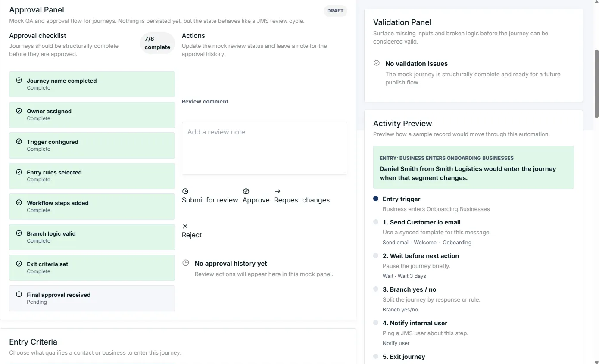
Task: Select the Branch yes / no step dot
Action: (376, 289)
